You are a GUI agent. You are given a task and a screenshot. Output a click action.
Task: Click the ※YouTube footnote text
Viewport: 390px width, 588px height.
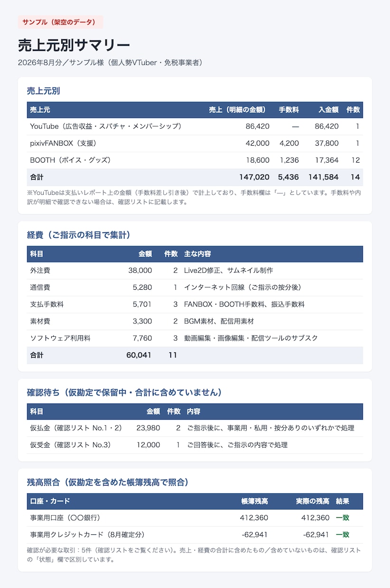tap(195, 197)
